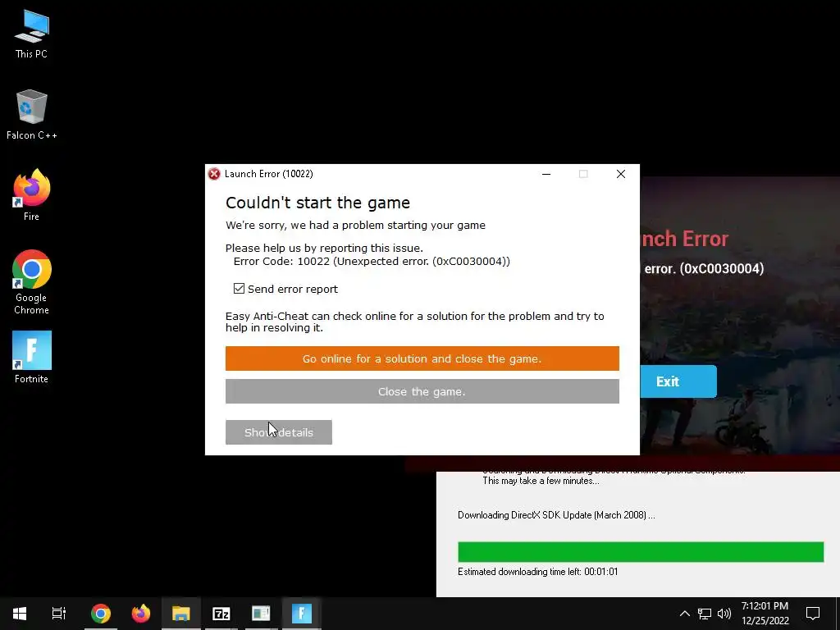This screenshot has width=840, height=630.
Task: Open the notification center icon
Action: click(x=813, y=614)
